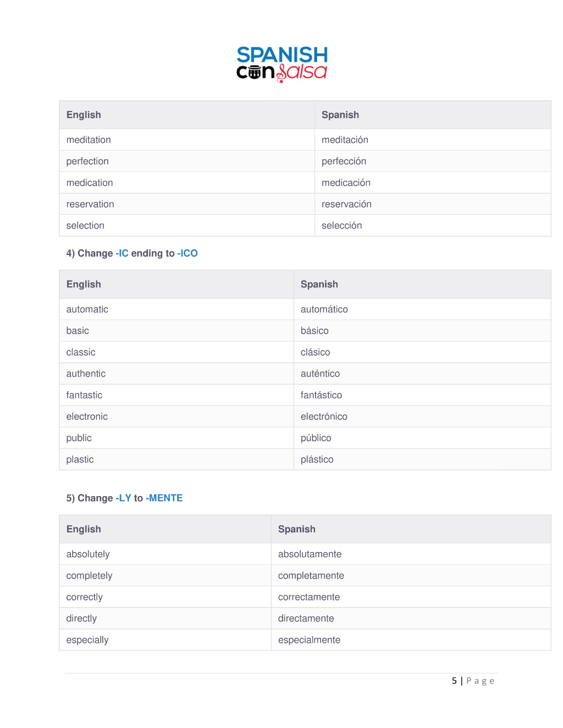Select 'plastic' in the English column
This screenshot has width=563, height=728.
click(x=80, y=459)
